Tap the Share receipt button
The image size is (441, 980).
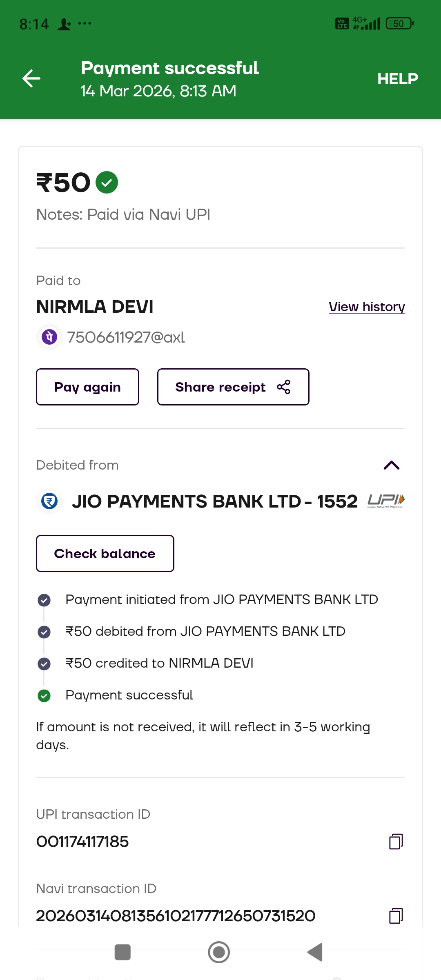[233, 387]
